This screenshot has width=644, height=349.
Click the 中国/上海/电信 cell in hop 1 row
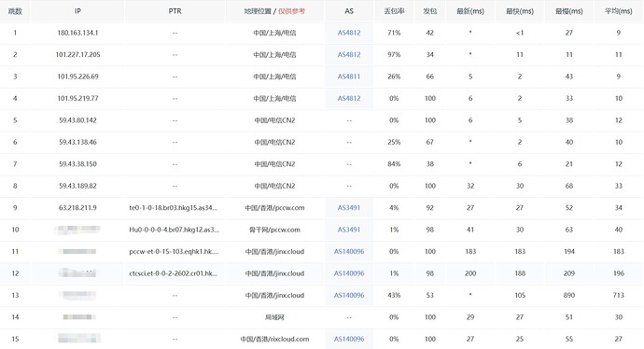point(274,33)
